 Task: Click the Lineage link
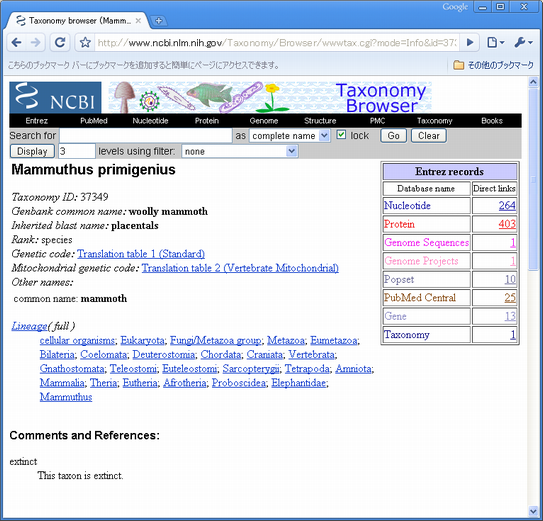29,326
